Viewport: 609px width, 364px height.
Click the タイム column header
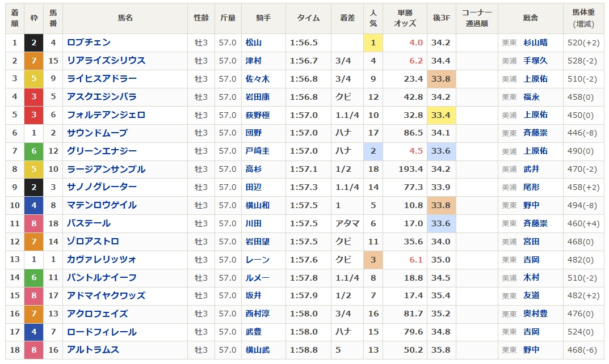click(308, 18)
